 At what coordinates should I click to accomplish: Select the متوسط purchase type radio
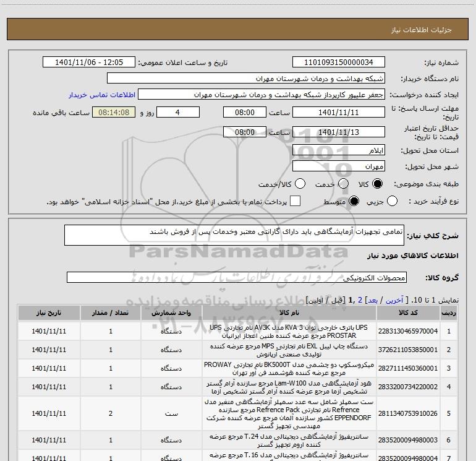pos(354,201)
